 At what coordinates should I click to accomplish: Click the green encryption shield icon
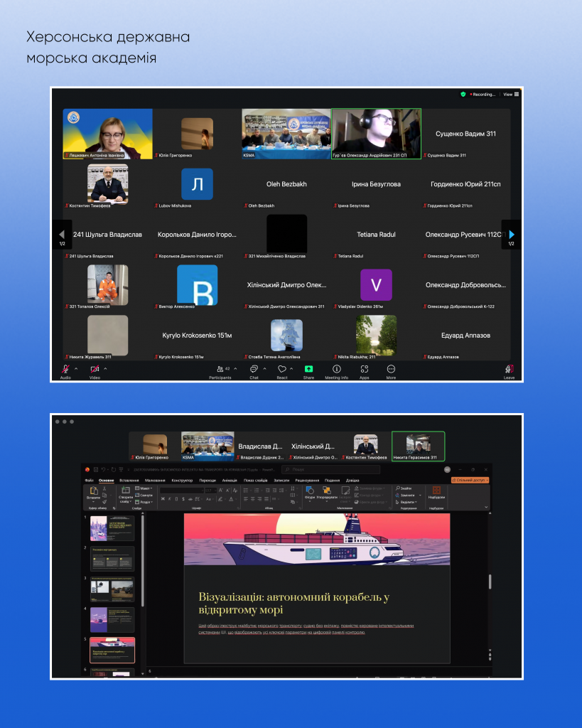(463, 94)
